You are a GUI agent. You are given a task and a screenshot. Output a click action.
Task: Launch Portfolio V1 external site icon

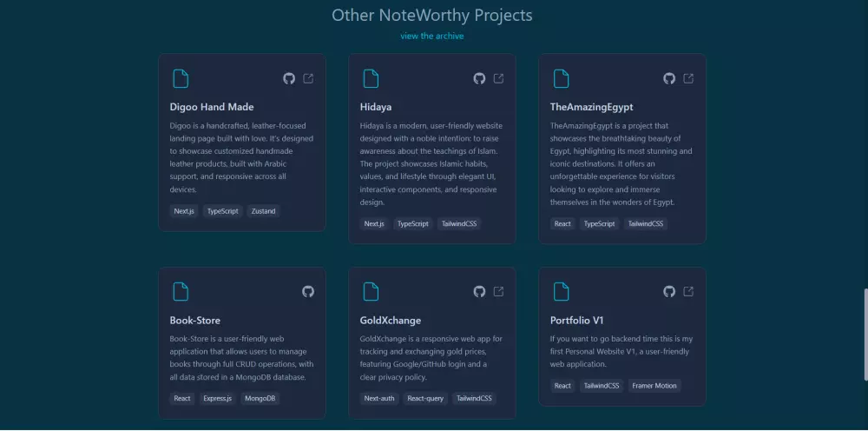click(x=689, y=292)
